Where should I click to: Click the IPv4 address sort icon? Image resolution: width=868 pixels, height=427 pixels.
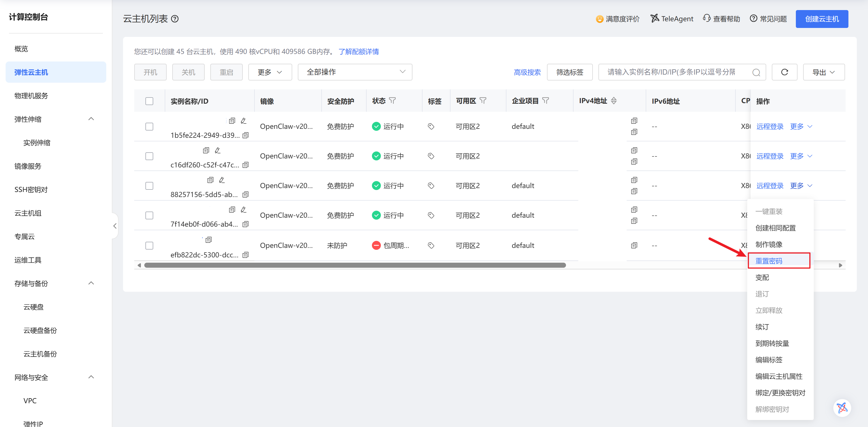tap(614, 101)
